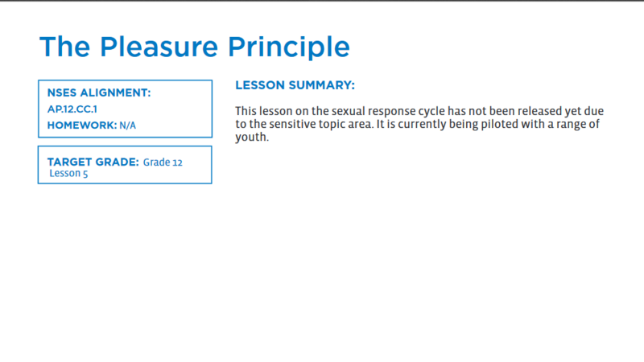Viewport: 644px width, 362px height.
Task: Select the "Grade 12" text
Action: click(x=163, y=162)
